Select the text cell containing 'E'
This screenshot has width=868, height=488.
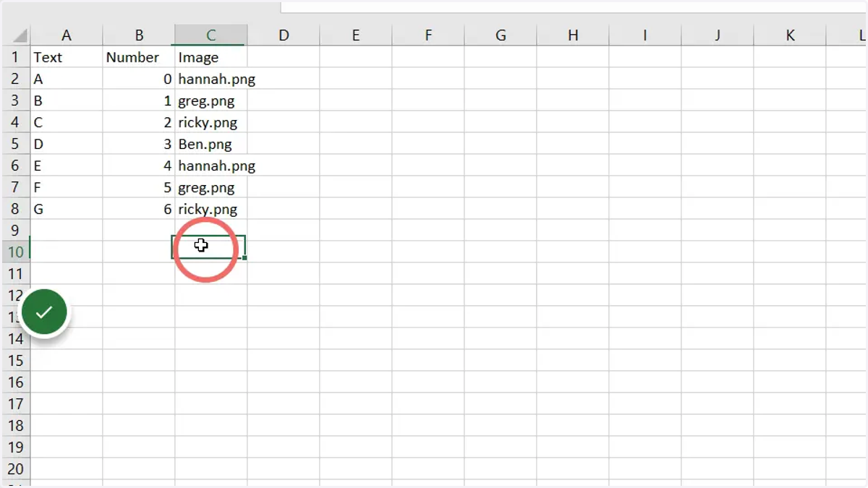pyautogui.click(x=67, y=166)
